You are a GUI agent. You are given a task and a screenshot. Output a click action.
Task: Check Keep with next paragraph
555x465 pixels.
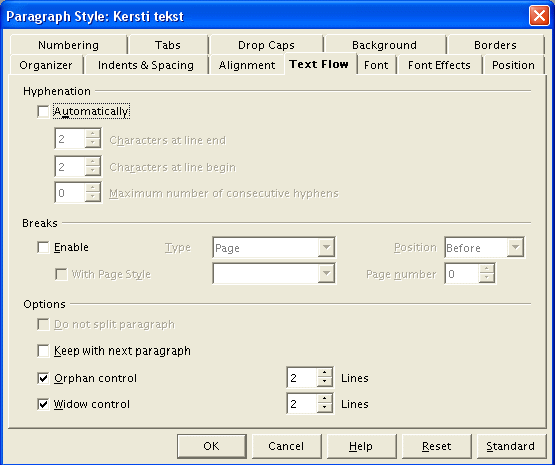[43, 351]
